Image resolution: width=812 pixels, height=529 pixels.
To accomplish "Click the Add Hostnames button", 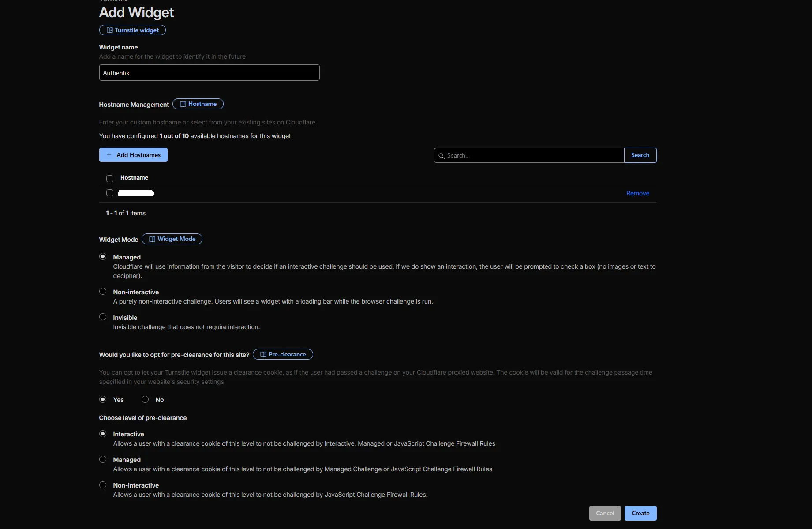I will tap(133, 155).
